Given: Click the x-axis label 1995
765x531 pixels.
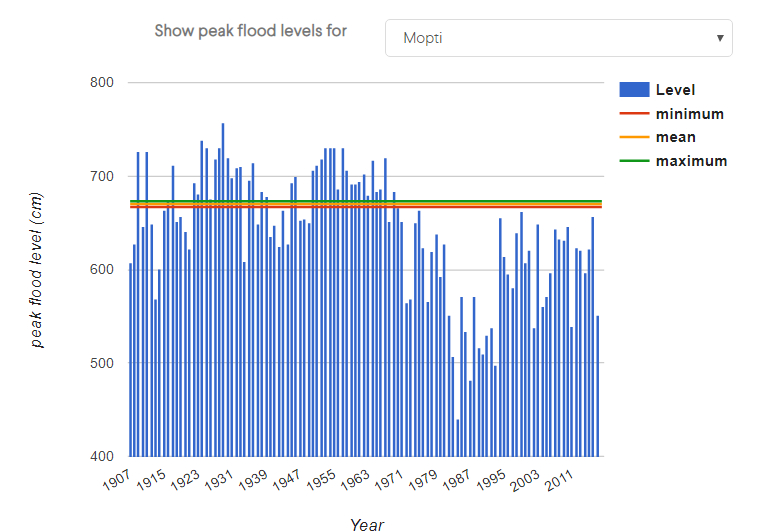Looking at the screenshot, I should point(490,480).
